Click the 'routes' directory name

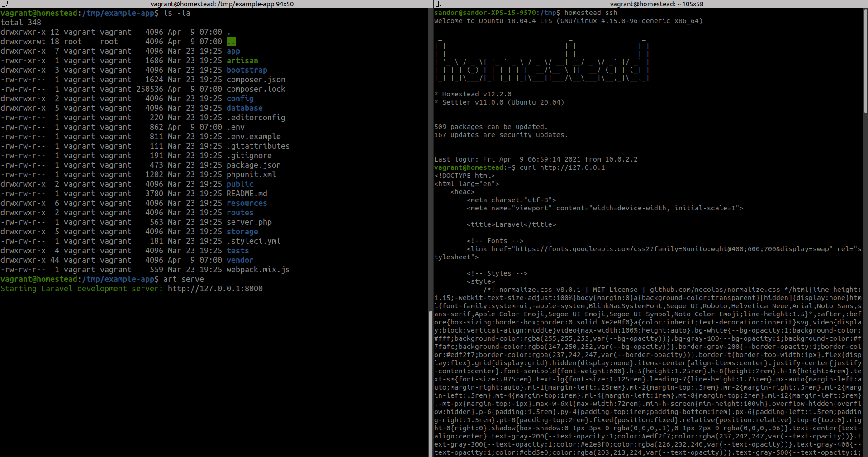point(240,213)
